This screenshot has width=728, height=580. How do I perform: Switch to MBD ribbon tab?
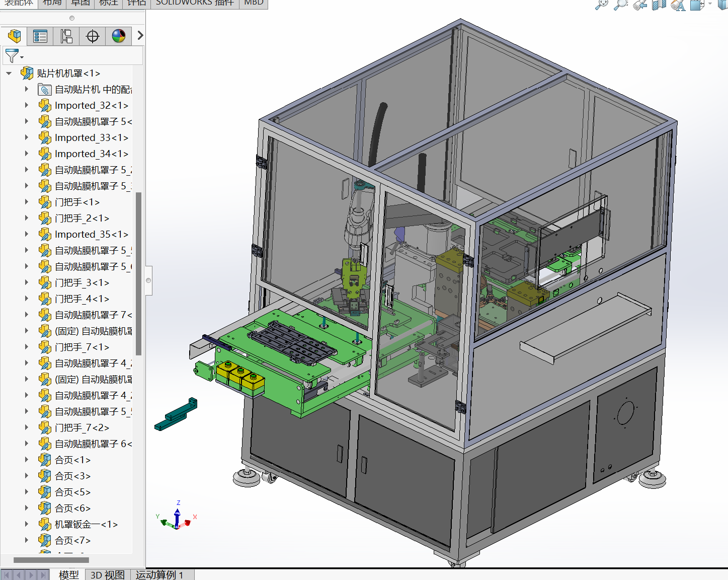click(254, 3)
